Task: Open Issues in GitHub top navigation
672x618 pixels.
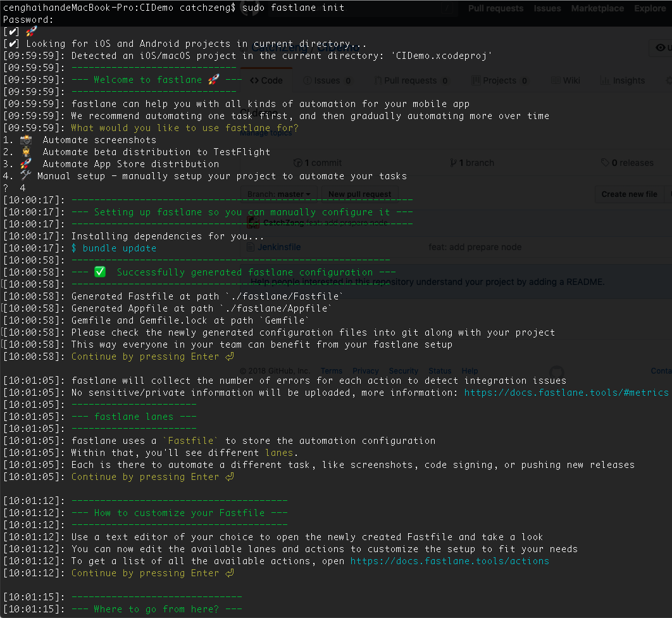Action: point(547,8)
